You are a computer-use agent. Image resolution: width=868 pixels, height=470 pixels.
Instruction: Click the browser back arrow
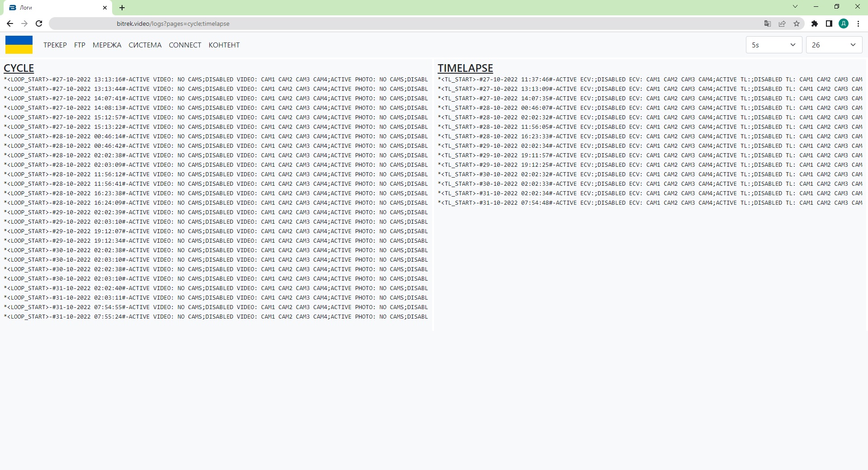(10, 23)
